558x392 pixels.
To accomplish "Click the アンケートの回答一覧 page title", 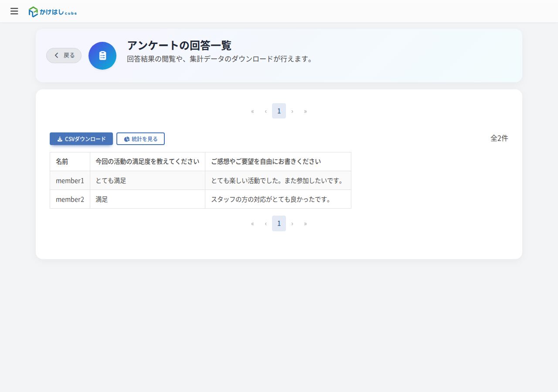I will click(x=179, y=45).
